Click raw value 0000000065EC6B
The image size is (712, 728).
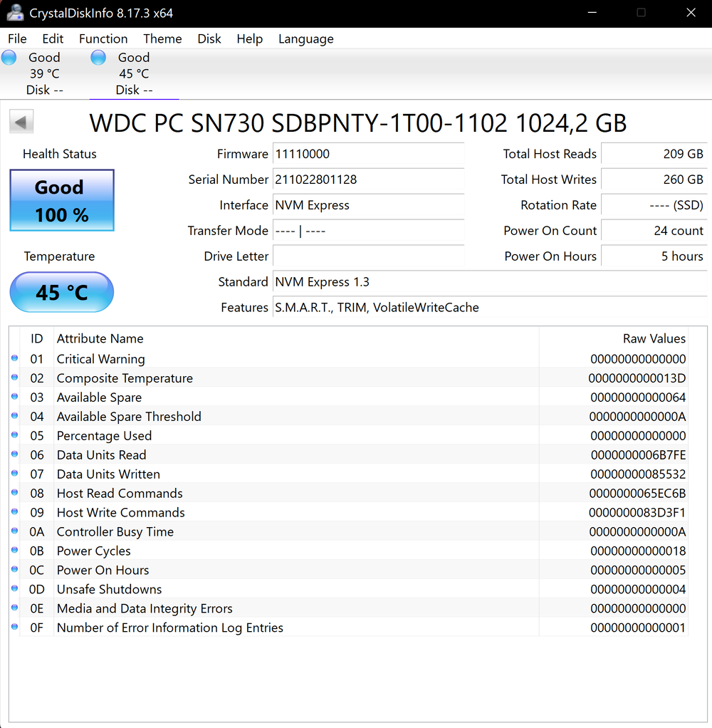point(637,493)
